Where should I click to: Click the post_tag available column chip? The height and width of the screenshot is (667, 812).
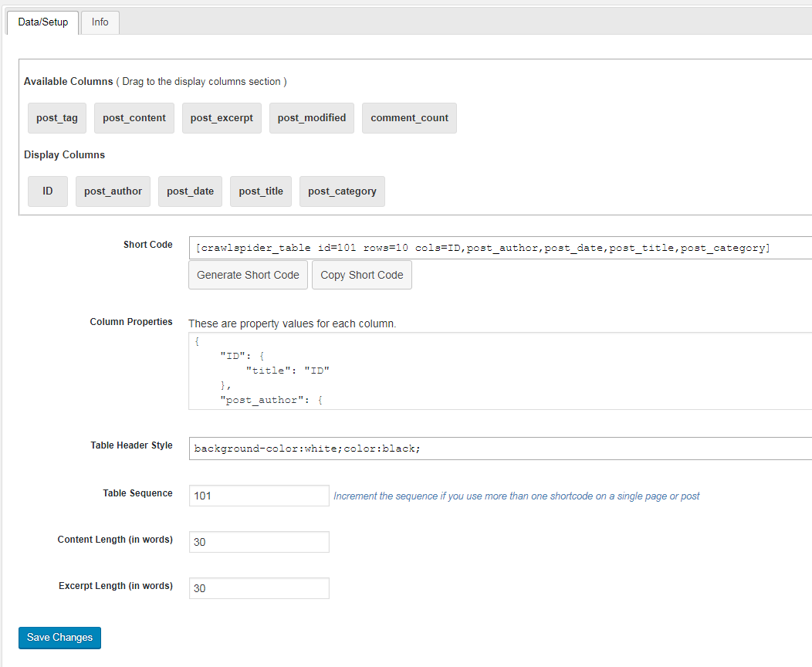point(57,118)
